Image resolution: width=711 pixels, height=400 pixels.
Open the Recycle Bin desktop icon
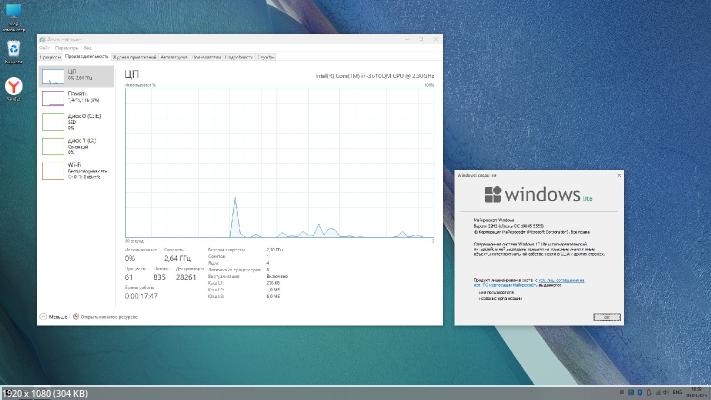coord(14,51)
